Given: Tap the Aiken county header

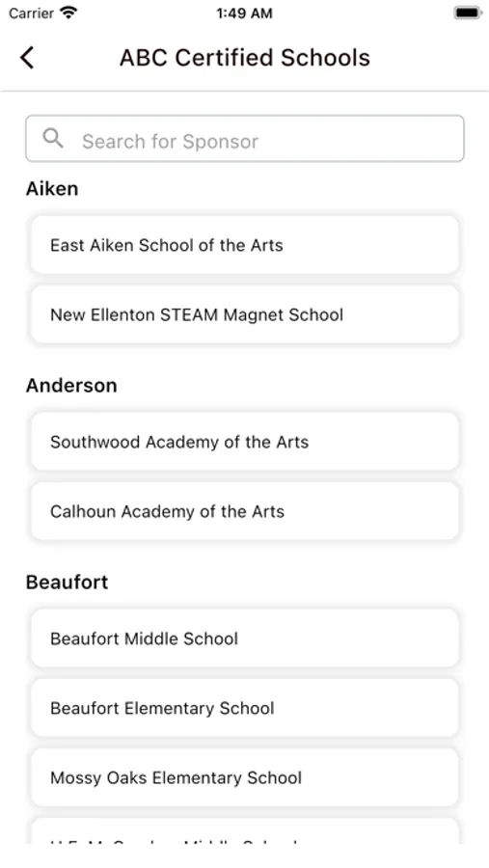Looking at the screenshot, I should (x=52, y=189).
